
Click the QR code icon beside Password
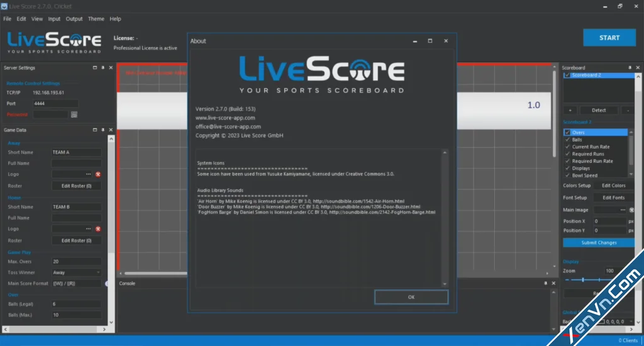(x=74, y=114)
